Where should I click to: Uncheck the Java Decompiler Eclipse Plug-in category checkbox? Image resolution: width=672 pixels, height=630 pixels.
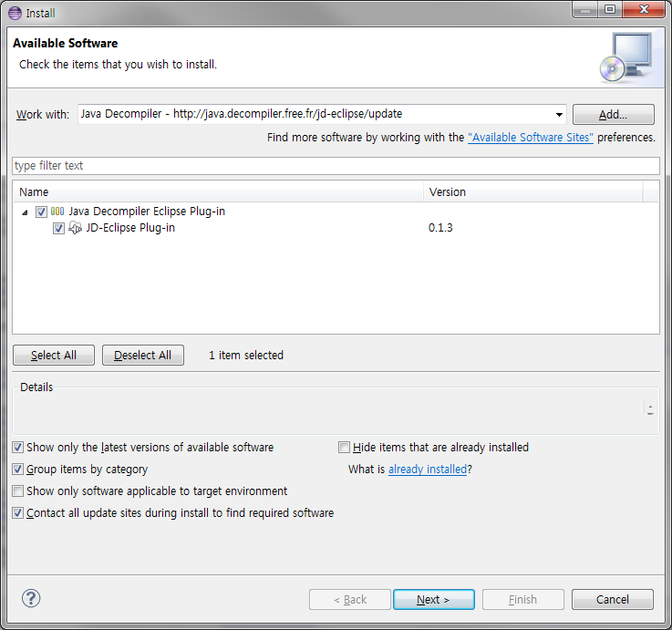coord(41,212)
